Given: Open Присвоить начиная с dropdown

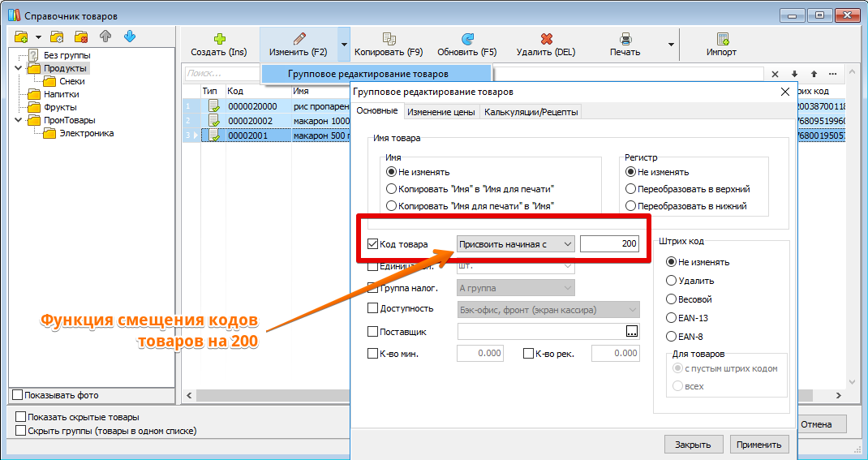Looking at the screenshot, I should (x=515, y=244).
